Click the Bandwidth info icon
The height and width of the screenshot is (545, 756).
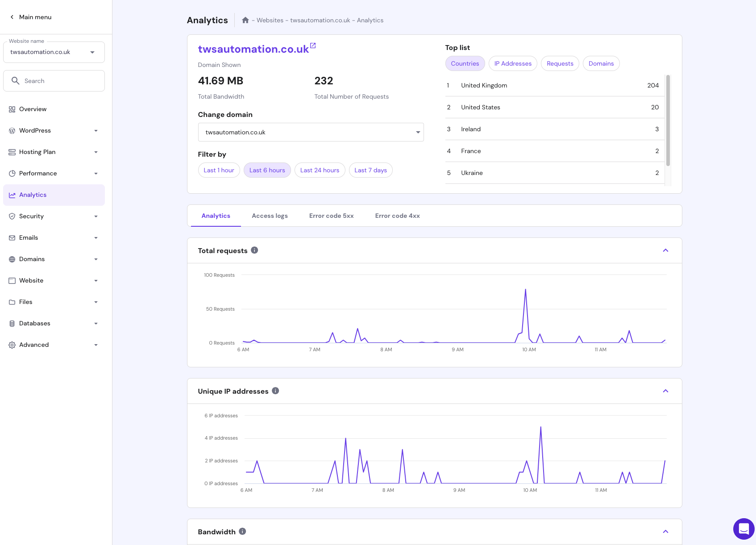(242, 531)
